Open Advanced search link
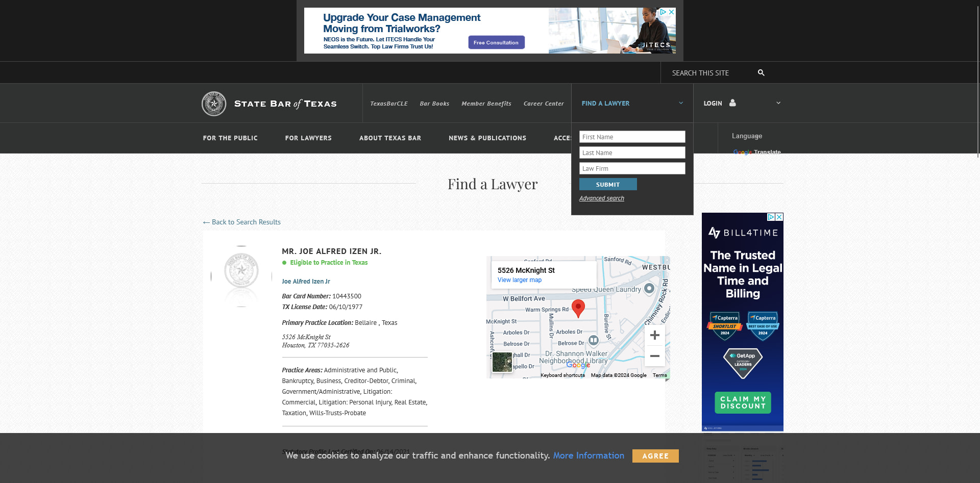 coord(602,198)
